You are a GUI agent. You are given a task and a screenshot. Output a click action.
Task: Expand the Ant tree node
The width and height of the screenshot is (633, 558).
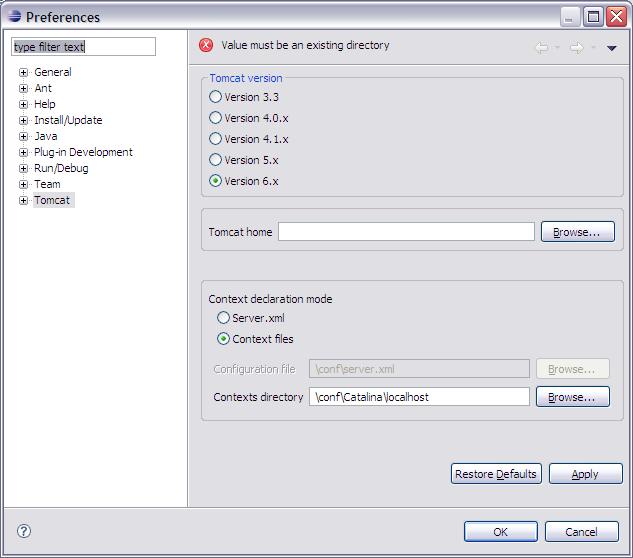tap(23, 88)
